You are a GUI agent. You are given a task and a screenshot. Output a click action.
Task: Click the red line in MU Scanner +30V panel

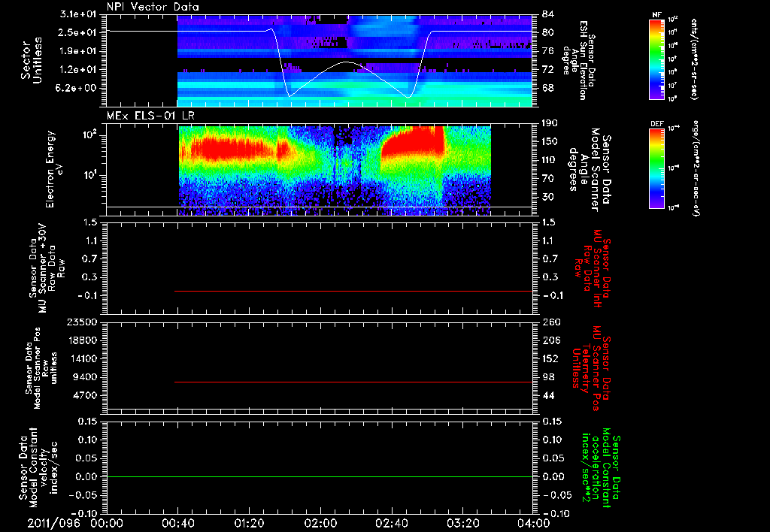pos(353,291)
